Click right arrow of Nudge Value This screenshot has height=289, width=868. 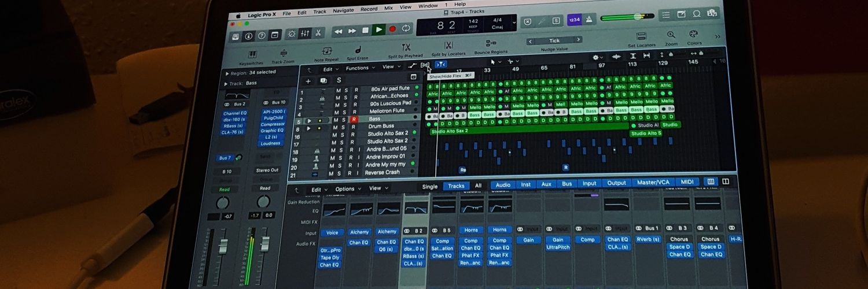pyautogui.click(x=578, y=40)
